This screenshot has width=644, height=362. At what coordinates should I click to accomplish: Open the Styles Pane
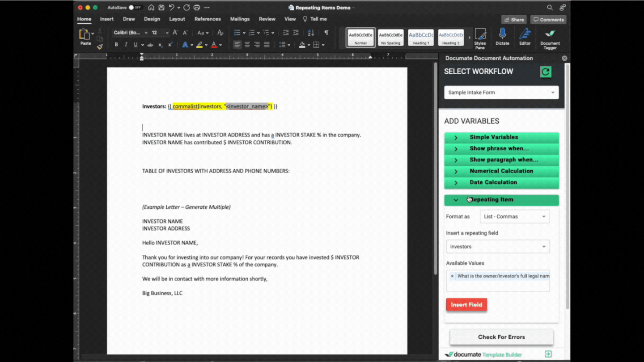tap(480, 38)
